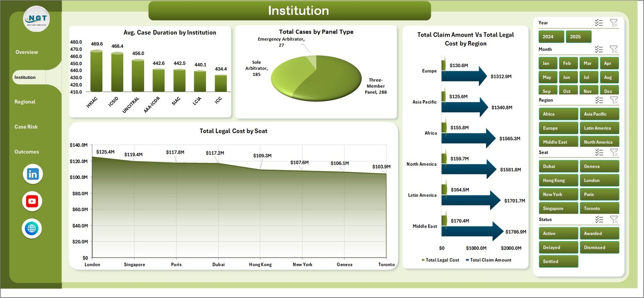The height and width of the screenshot is (298, 644).
Task: Toggle multi-select for Status slicer
Action: 599,220
